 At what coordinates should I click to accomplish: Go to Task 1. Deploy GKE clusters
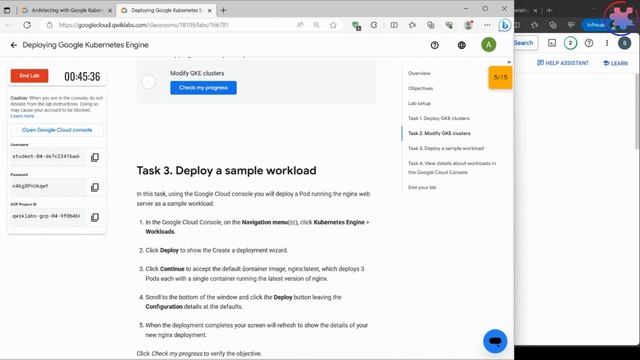[x=439, y=118]
